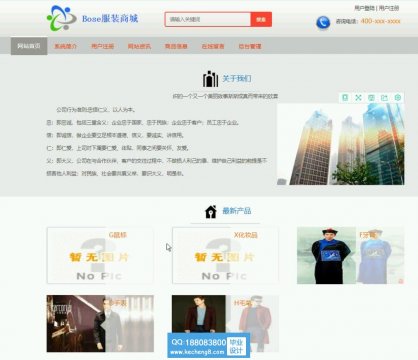Focus the keyword search input field
Viewport: 418px width, 360px height.
point(208,19)
